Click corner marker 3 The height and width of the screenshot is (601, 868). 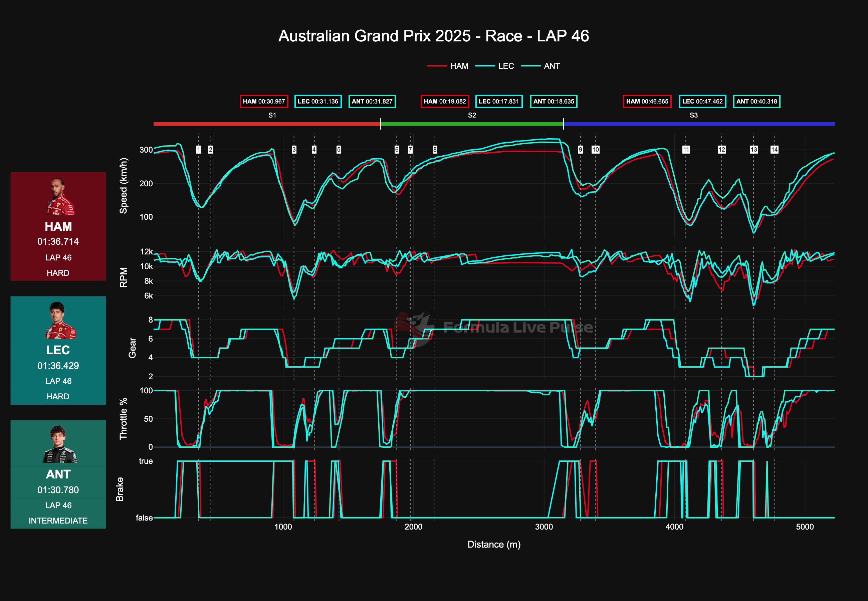(x=294, y=150)
